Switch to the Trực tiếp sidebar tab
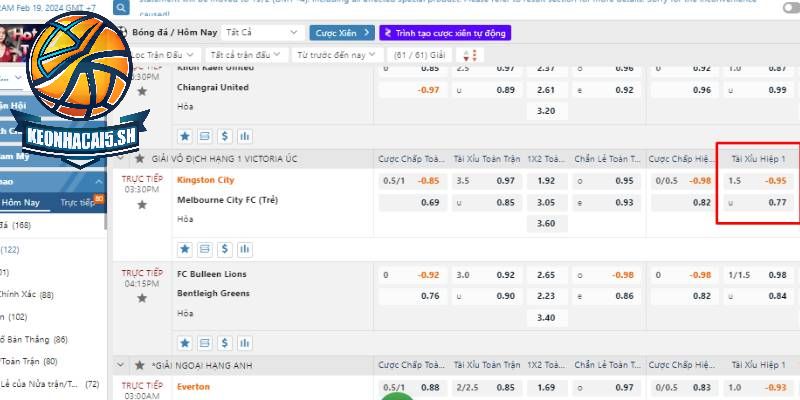 tap(78, 202)
